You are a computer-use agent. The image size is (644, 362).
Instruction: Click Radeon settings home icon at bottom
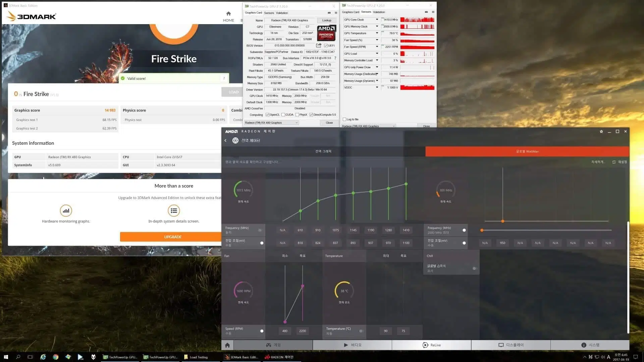pos(227,345)
